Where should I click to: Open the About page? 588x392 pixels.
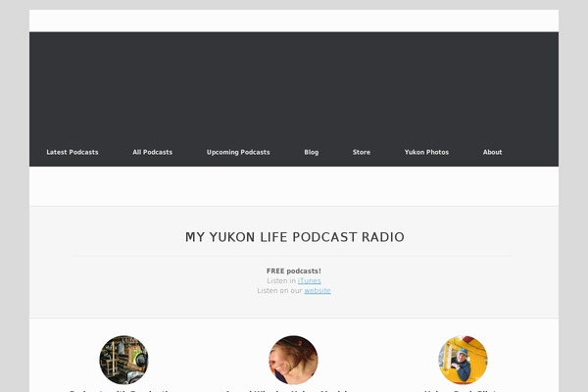coord(492,152)
